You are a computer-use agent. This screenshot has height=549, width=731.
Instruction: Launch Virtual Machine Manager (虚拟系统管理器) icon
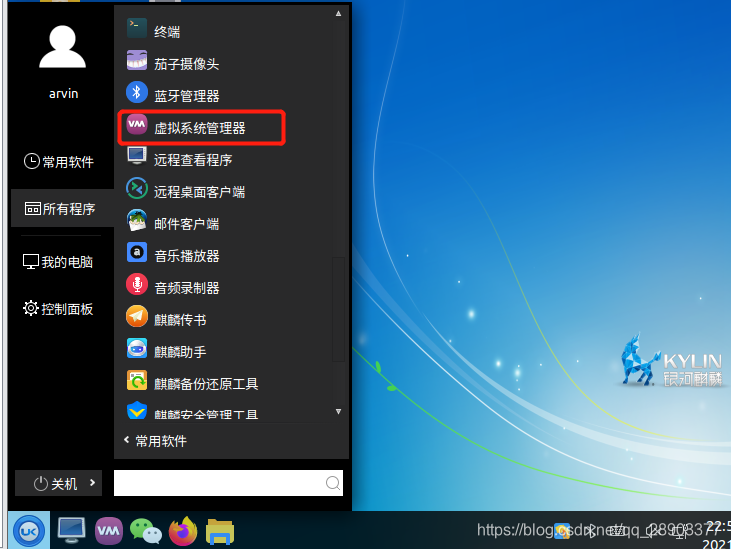pyautogui.click(x=137, y=124)
